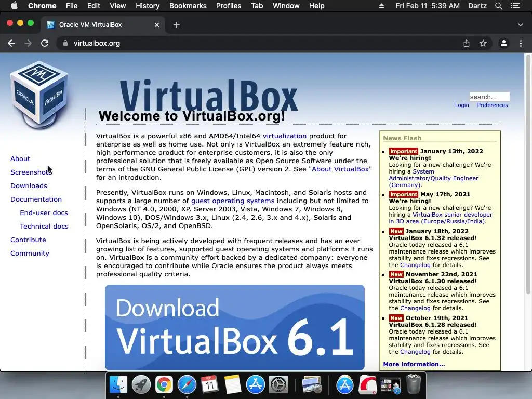Open Chrome's three-dot menu
This screenshot has height=399, width=532.
[x=521, y=43]
